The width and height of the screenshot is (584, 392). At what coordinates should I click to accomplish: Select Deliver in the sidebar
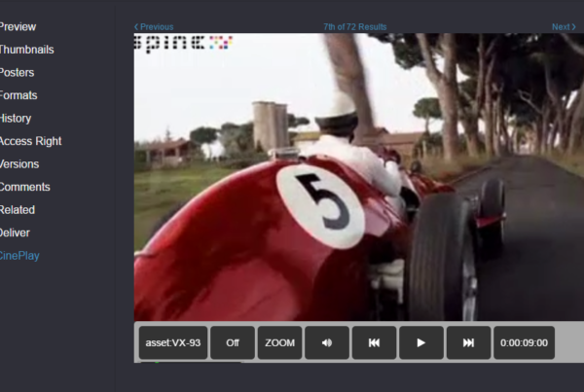pyautogui.click(x=17, y=232)
